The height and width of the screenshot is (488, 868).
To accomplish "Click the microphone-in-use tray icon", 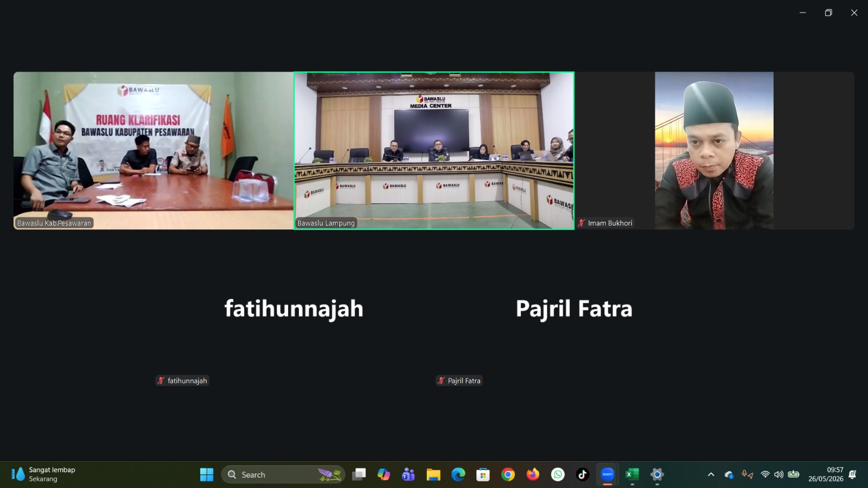I will click(x=745, y=474).
